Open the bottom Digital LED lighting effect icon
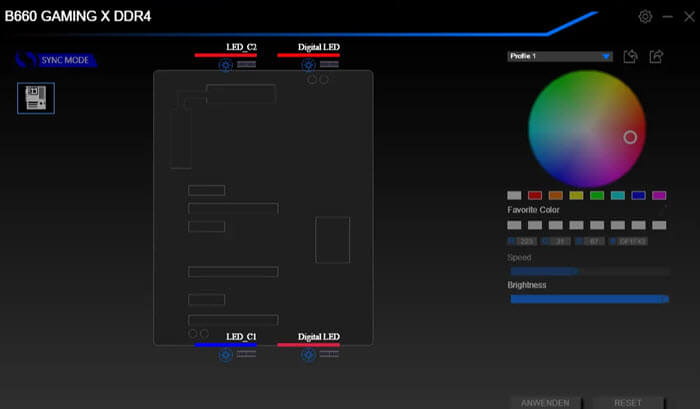 pyautogui.click(x=308, y=355)
